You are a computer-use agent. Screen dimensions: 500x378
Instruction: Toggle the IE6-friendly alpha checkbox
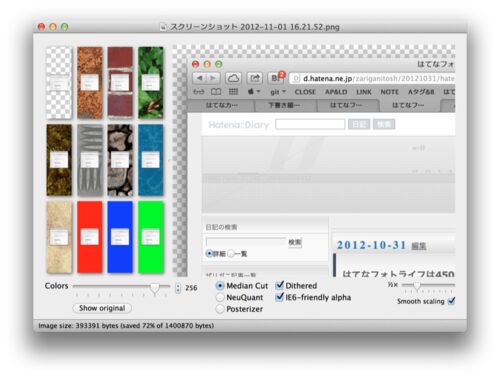pyautogui.click(x=280, y=297)
